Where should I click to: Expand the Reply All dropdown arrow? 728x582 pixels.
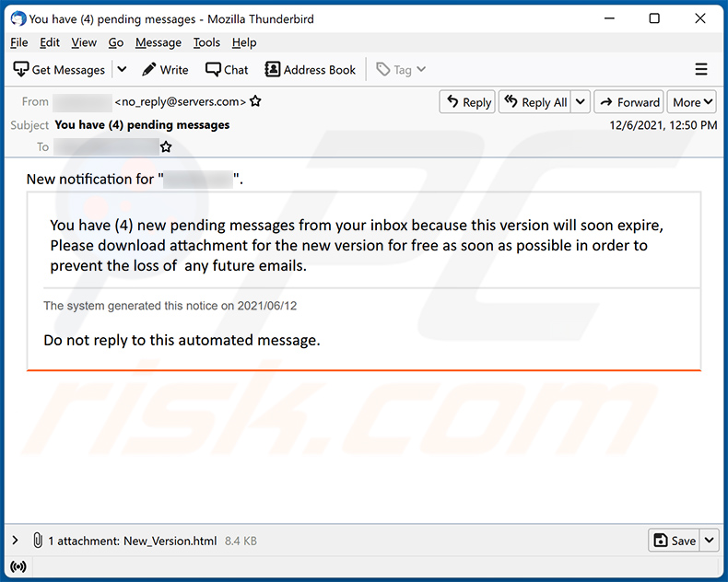[x=581, y=102]
